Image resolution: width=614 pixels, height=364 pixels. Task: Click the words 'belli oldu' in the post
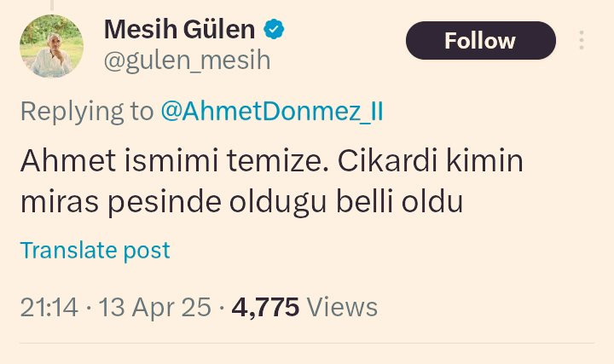[400, 201]
